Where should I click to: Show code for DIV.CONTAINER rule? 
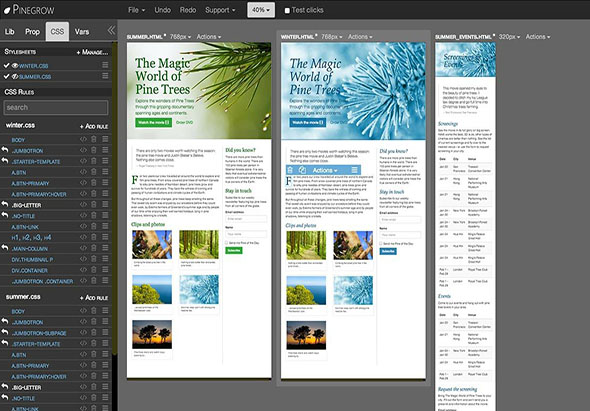[83, 270]
